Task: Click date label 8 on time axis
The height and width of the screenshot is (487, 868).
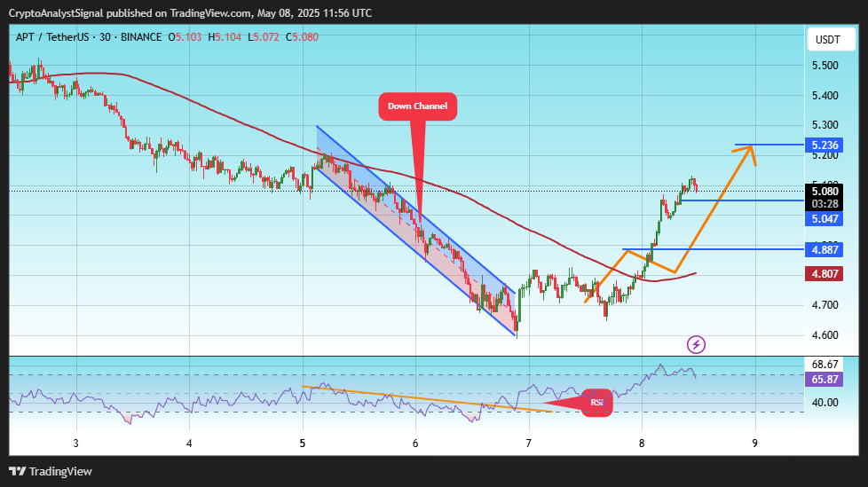Action: tap(643, 444)
